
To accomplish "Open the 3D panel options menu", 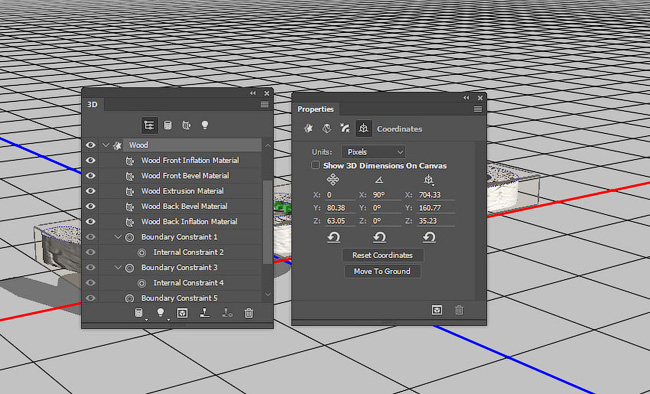I will pos(264,105).
